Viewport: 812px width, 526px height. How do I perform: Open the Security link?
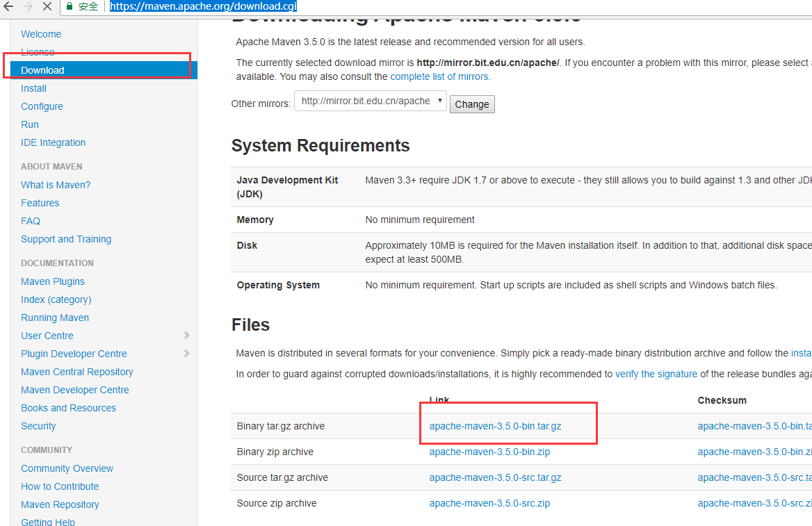pos(38,427)
